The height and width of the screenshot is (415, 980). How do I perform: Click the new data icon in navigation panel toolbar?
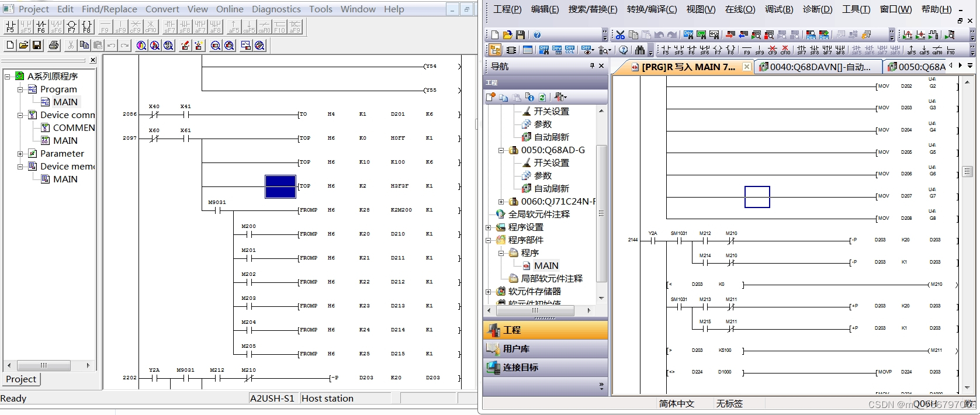tap(491, 97)
